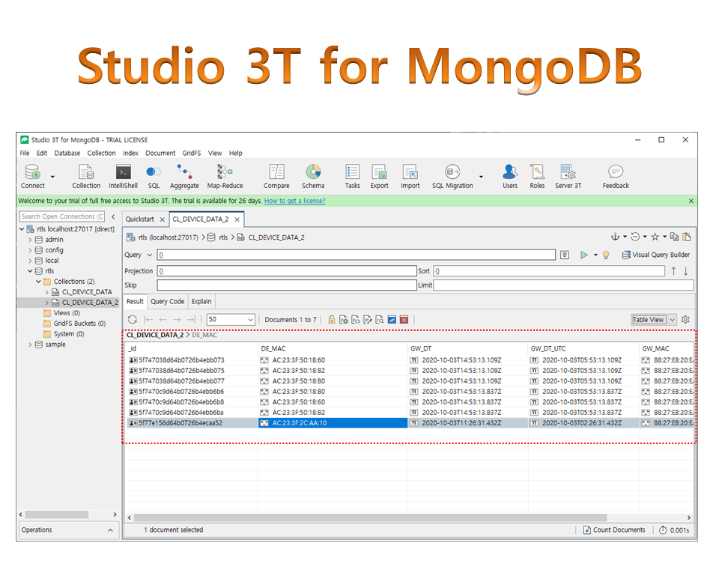Open the Database menu
The height and width of the screenshot is (573, 728).
point(67,154)
